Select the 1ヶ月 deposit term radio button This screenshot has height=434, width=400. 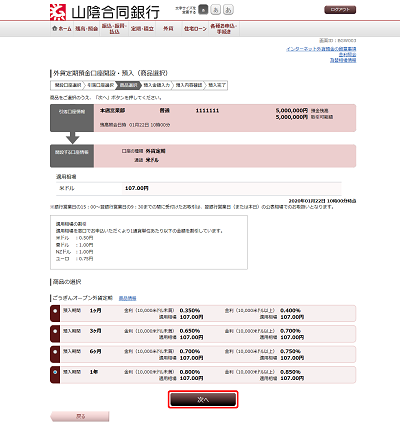55,311
